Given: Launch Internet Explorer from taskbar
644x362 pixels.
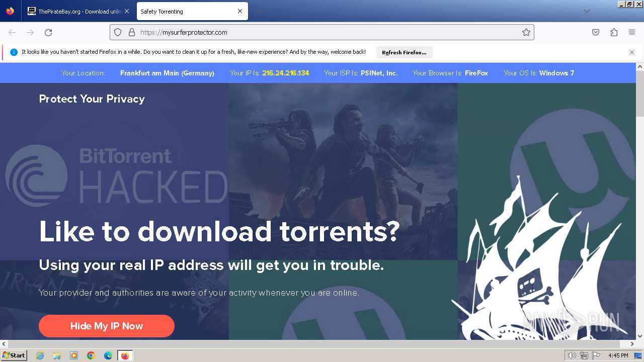Looking at the screenshot, I should 40,355.
